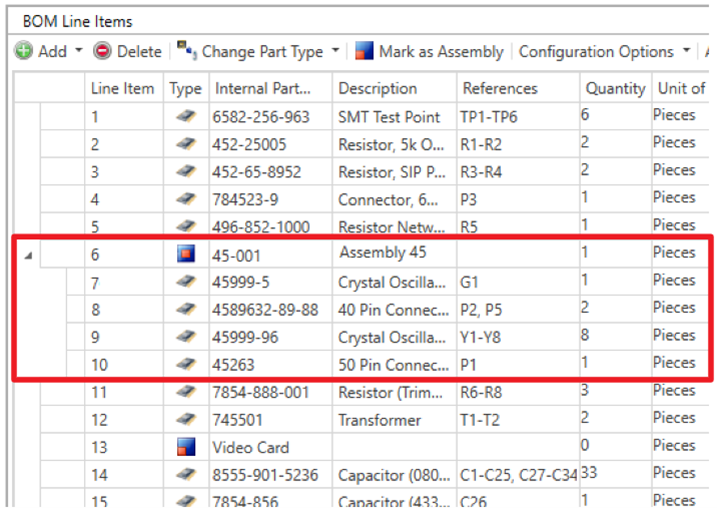This screenshot has width=717, height=508.
Task: Open the Configuration Options dropdown arrow
Action: [x=686, y=50]
